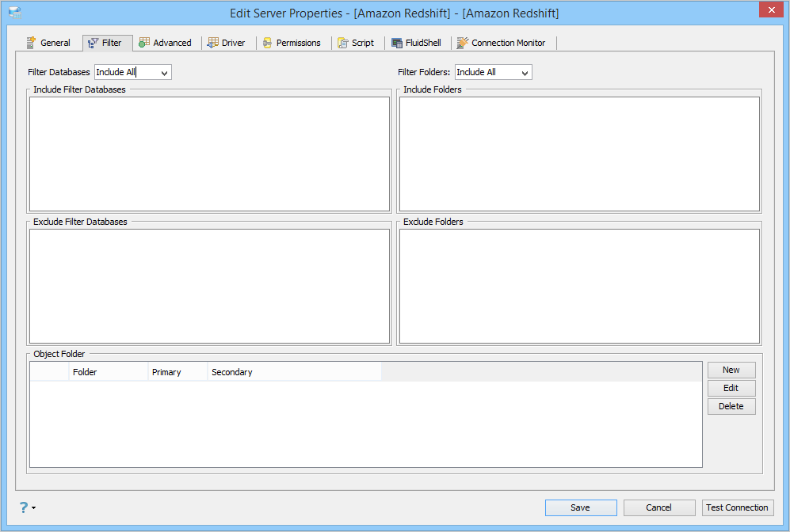This screenshot has height=532, width=790.
Task: Click the Cancel button
Action: [x=659, y=507]
